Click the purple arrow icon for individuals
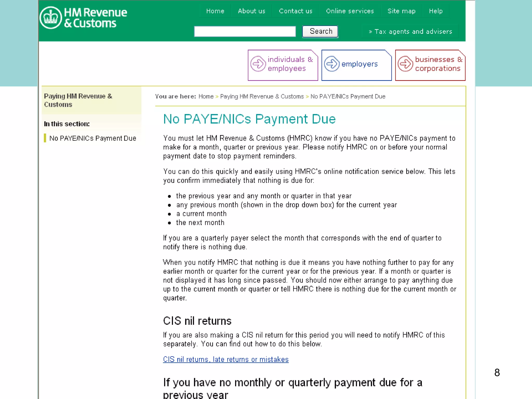Viewport: 532px width, 399px height. (x=258, y=64)
